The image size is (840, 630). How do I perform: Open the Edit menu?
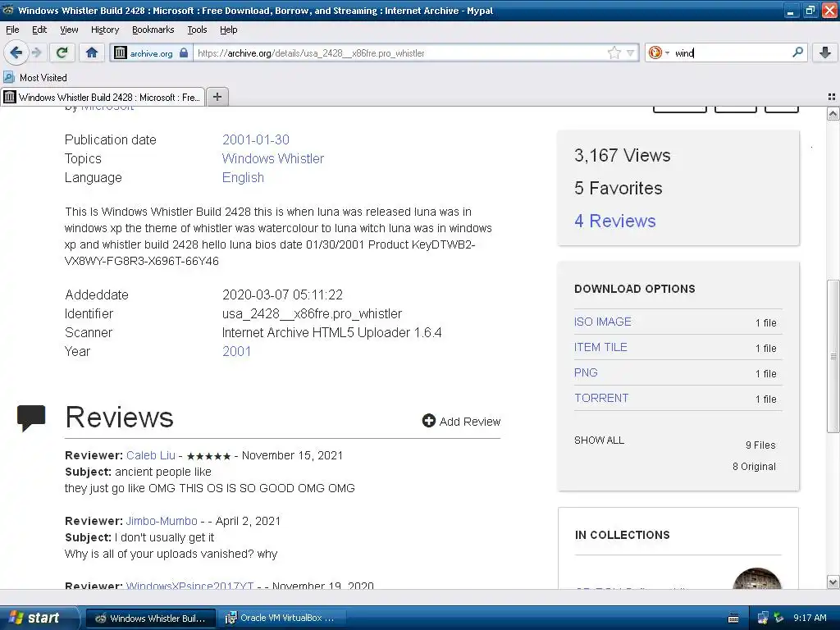click(39, 30)
